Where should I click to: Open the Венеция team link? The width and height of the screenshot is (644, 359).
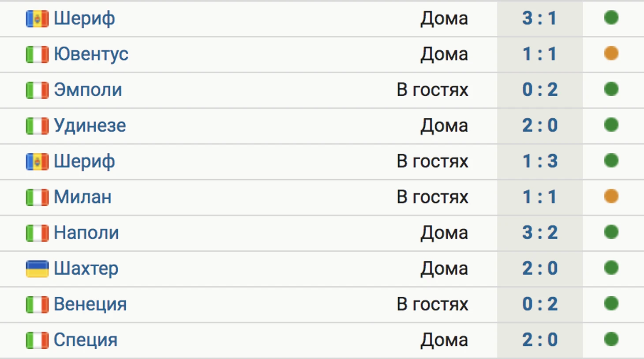coord(90,304)
